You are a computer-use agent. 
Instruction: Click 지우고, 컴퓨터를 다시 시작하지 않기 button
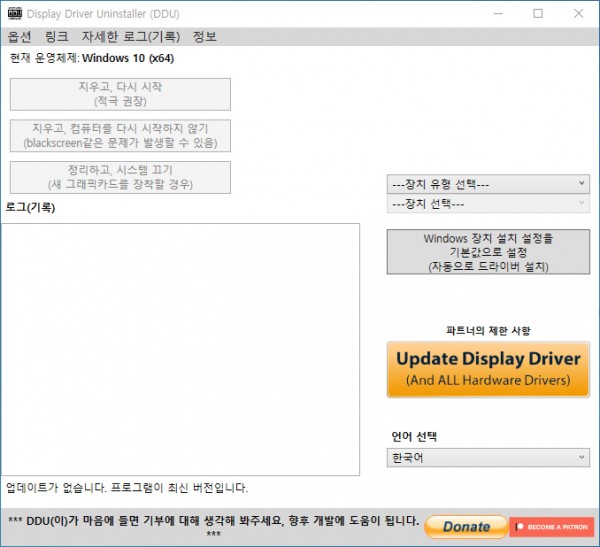tap(120, 136)
